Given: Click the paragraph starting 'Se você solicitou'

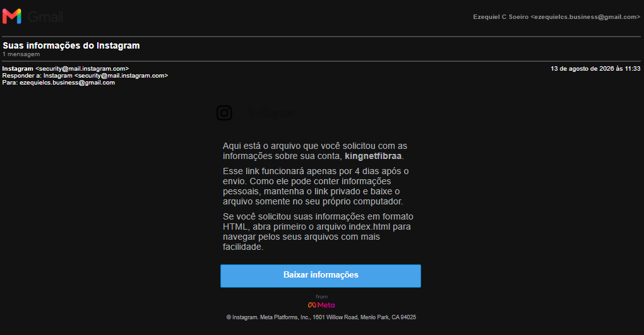Looking at the screenshot, I should click(x=318, y=232).
